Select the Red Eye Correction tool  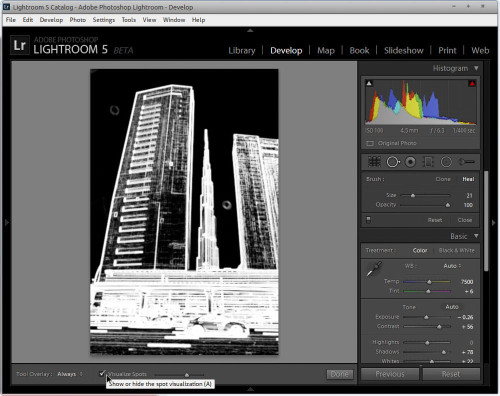[411, 162]
